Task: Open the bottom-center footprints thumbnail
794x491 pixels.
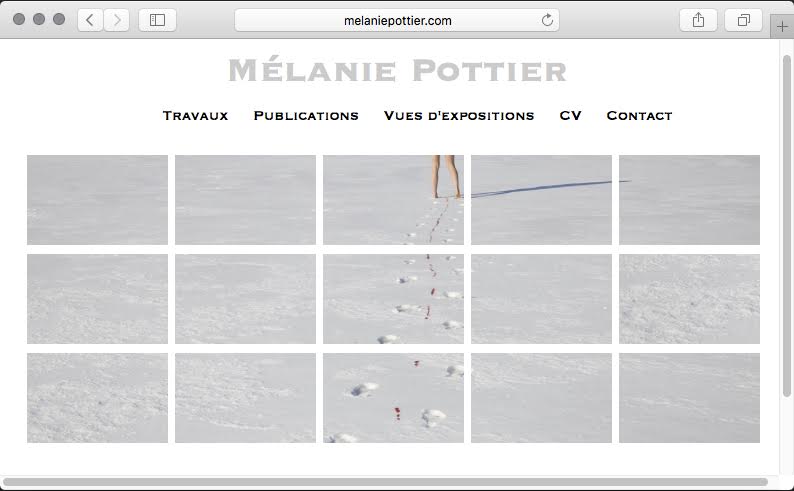Action: tap(393, 398)
